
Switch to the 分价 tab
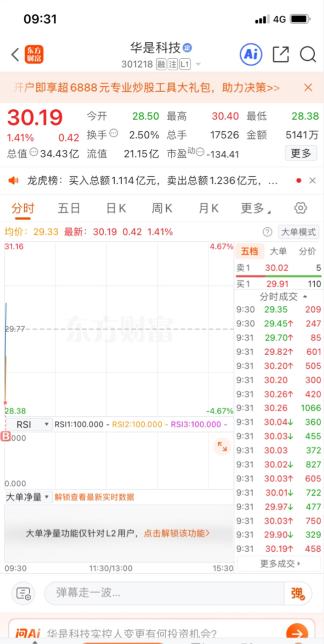[307, 251]
